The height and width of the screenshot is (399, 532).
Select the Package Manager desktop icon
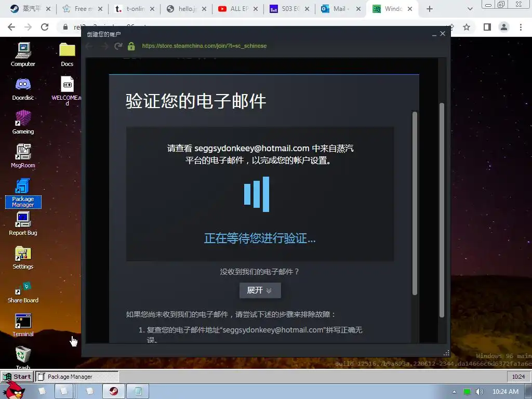tap(23, 192)
